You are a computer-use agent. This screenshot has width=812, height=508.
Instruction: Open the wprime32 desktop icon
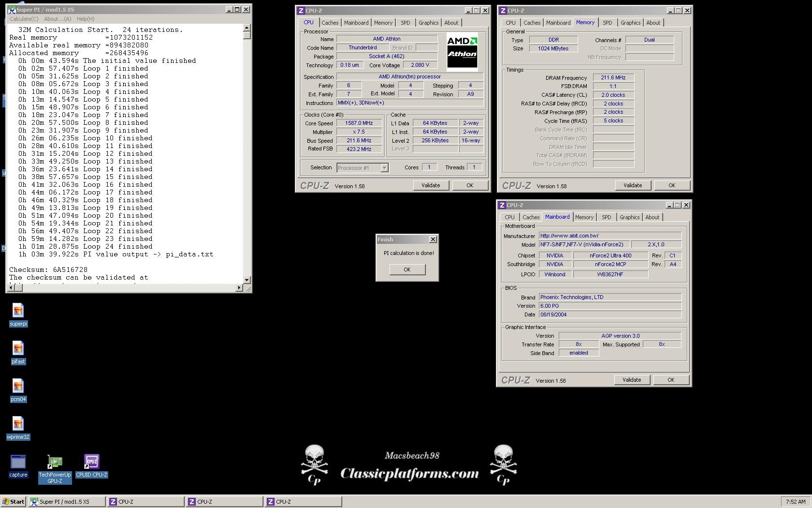point(18,428)
